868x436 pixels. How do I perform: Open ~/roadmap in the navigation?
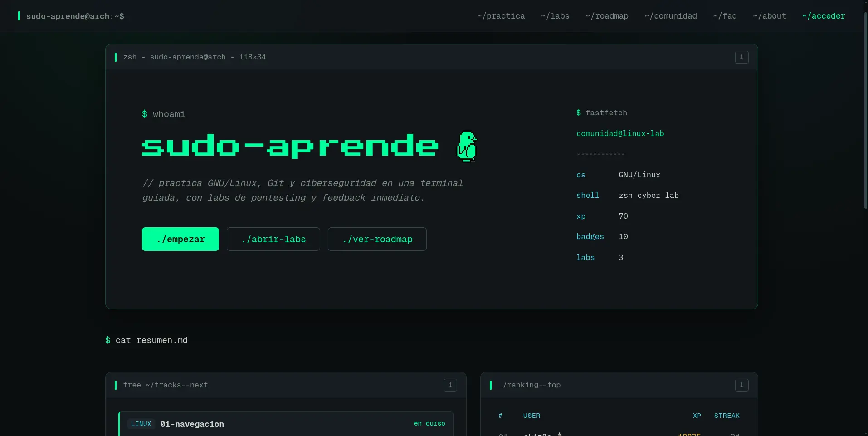(607, 16)
